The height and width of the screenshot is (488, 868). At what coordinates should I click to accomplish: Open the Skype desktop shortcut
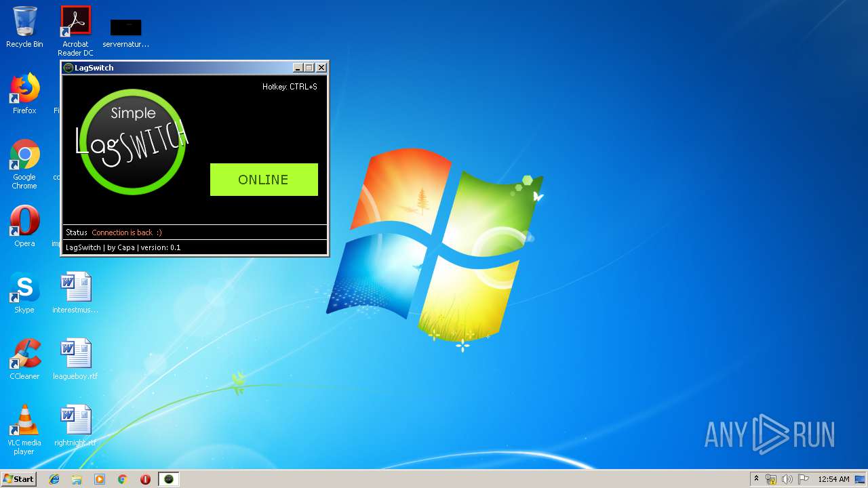pyautogui.click(x=24, y=292)
